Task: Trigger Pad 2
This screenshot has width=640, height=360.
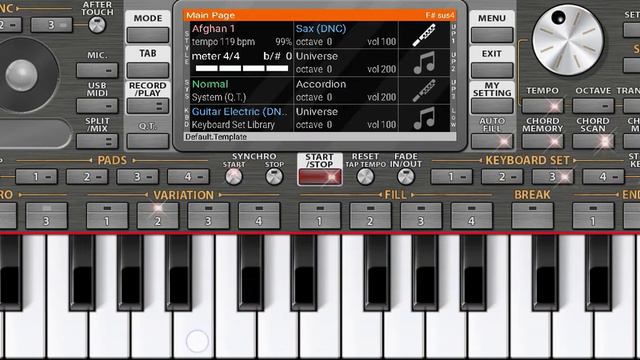Action: pos(87,177)
